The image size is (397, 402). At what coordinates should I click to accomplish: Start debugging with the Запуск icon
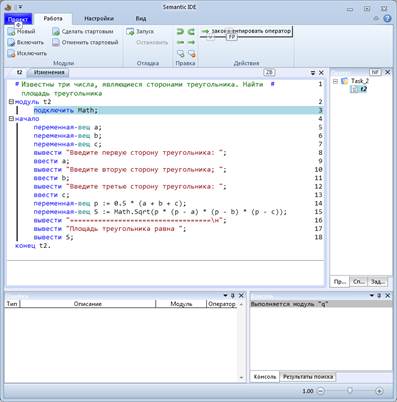[x=130, y=32]
